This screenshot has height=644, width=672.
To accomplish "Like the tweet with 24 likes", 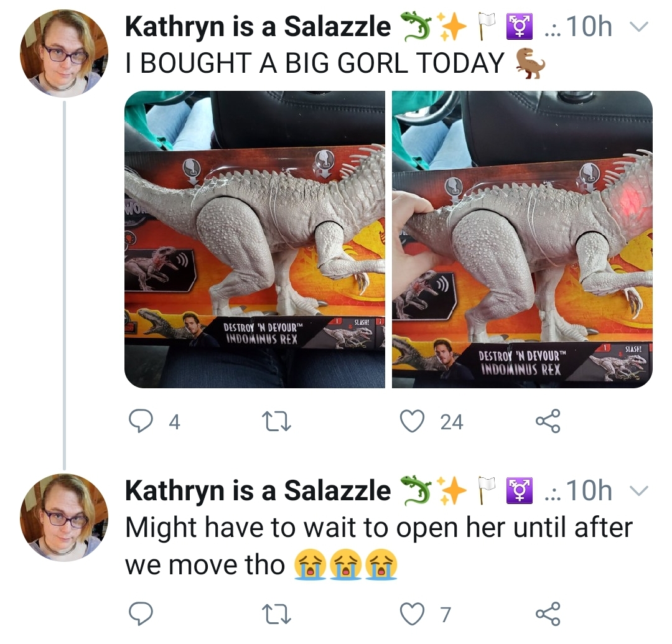I will click(x=413, y=422).
